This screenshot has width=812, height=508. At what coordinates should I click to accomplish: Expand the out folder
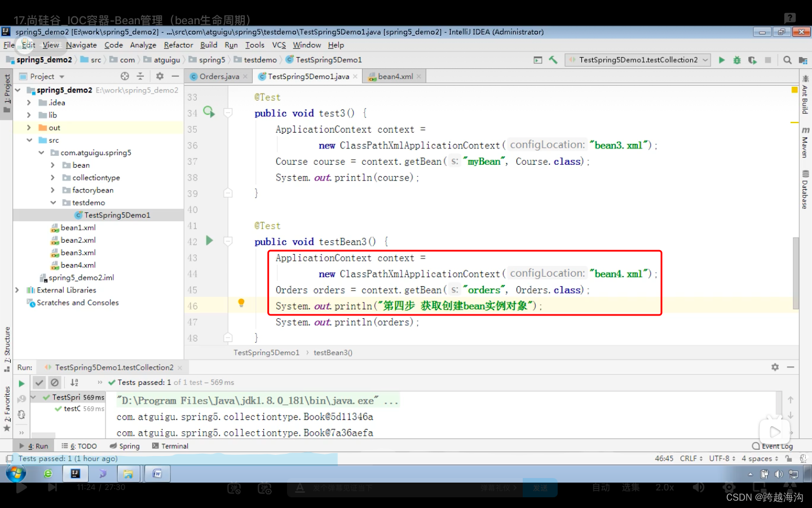click(x=29, y=128)
